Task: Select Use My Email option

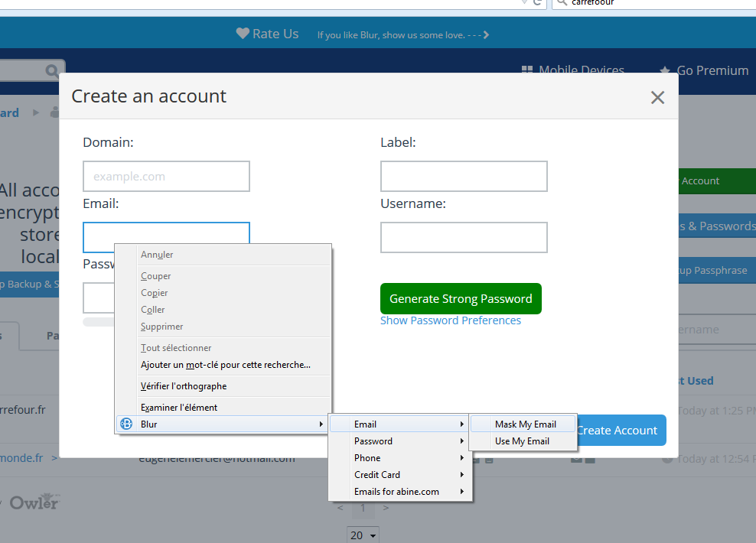Action: pos(523,441)
